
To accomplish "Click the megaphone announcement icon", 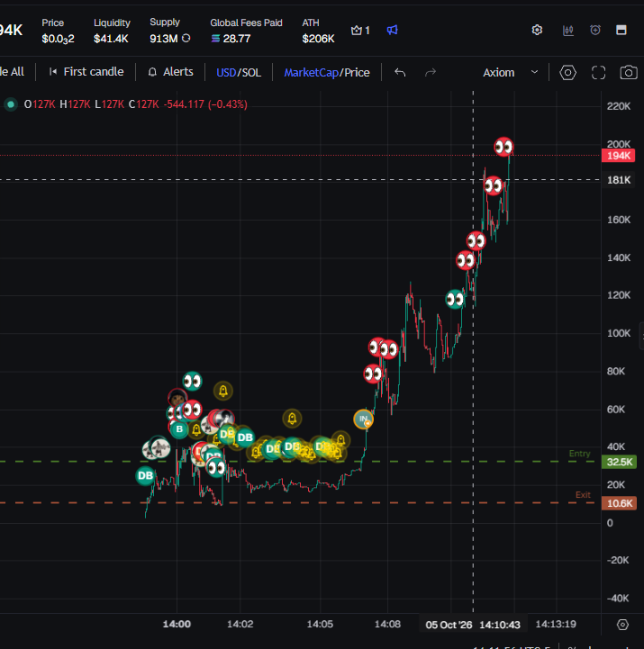I will coord(392,31).
